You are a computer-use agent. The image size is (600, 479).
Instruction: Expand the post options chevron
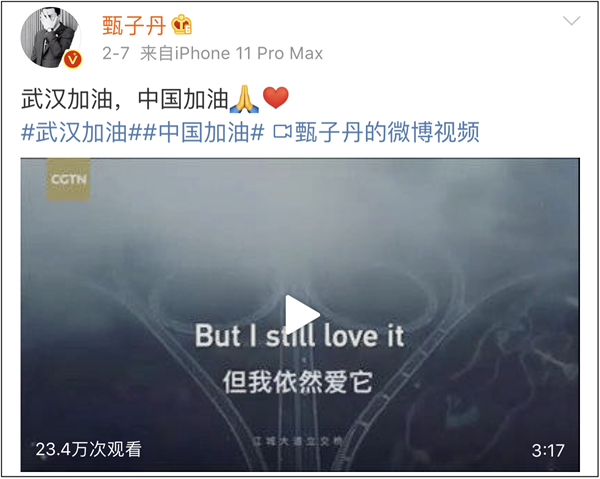point(572,21)
